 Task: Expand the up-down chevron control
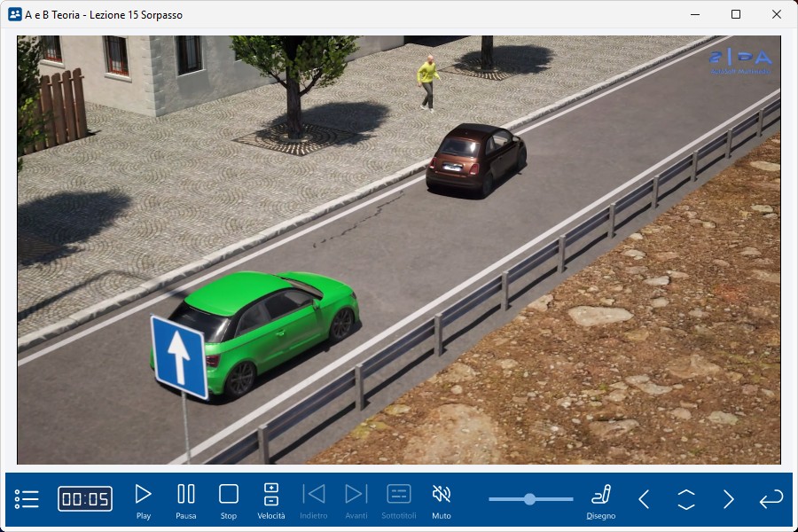point(686,499)
